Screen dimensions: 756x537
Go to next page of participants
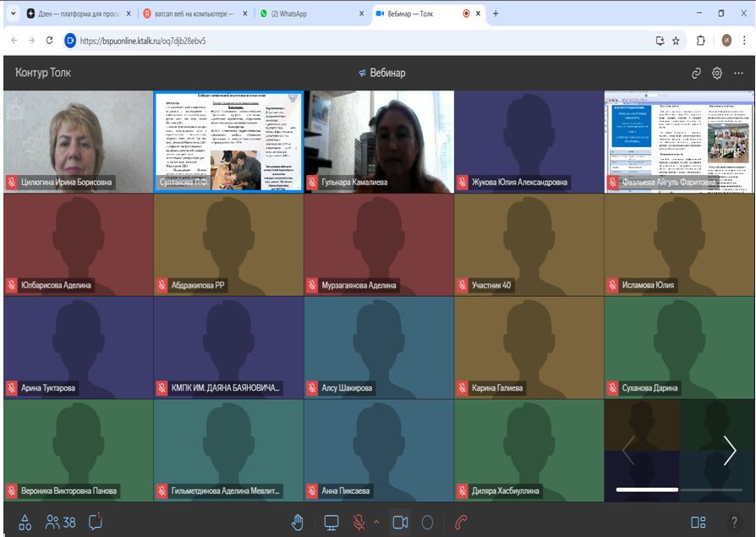729,451
